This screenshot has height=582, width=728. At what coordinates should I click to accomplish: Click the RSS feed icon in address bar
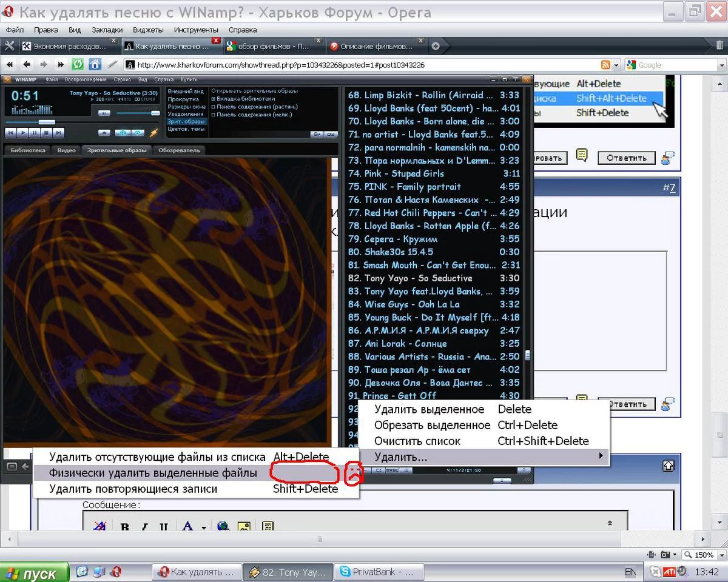605,65
